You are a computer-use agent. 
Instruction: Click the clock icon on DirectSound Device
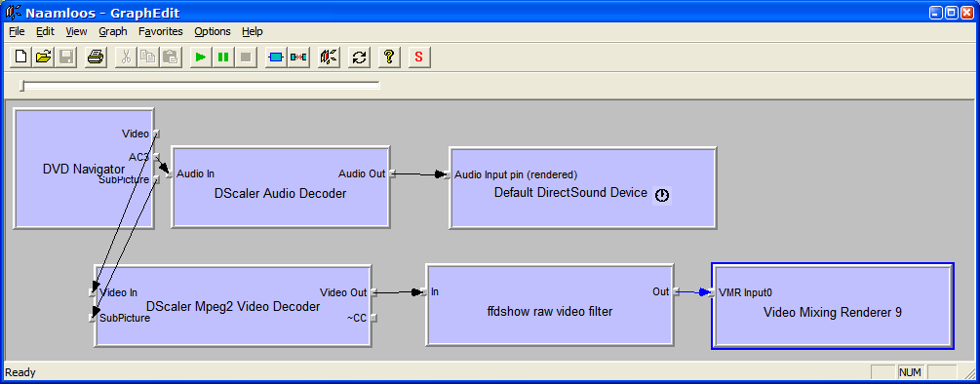pos(662,196)
